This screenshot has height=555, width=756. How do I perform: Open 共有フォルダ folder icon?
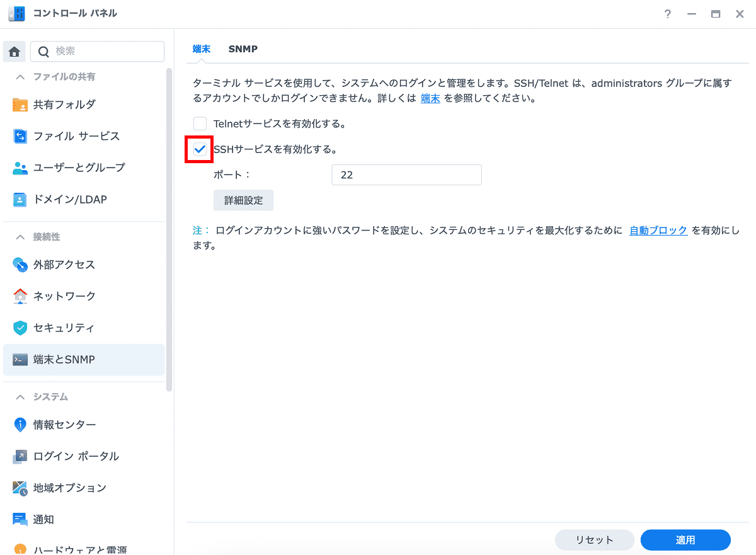pos(20,105)
